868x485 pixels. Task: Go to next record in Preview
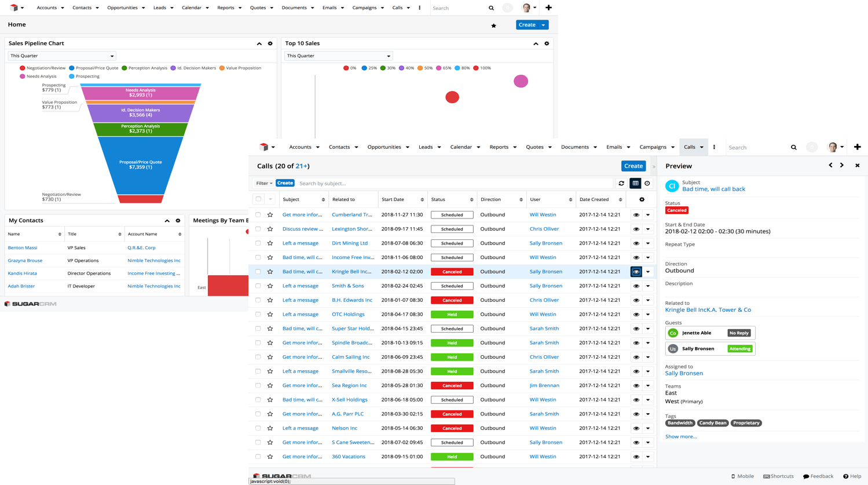[842, 166]
